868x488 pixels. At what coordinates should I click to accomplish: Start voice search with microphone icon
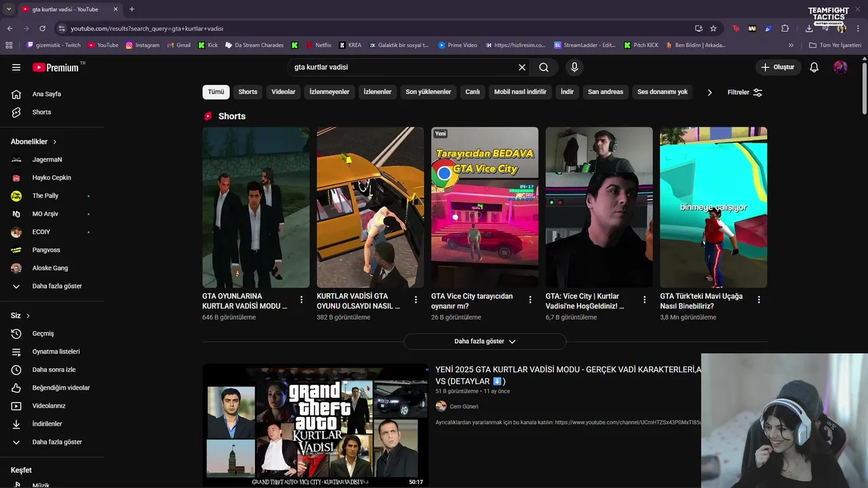click(x=574, y=67)
